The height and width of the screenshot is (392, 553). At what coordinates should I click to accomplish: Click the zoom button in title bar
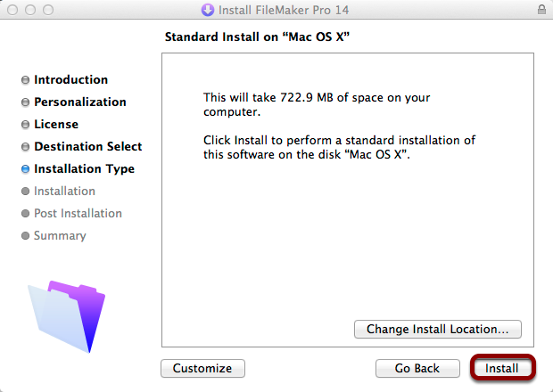click(x=48, y=10)
